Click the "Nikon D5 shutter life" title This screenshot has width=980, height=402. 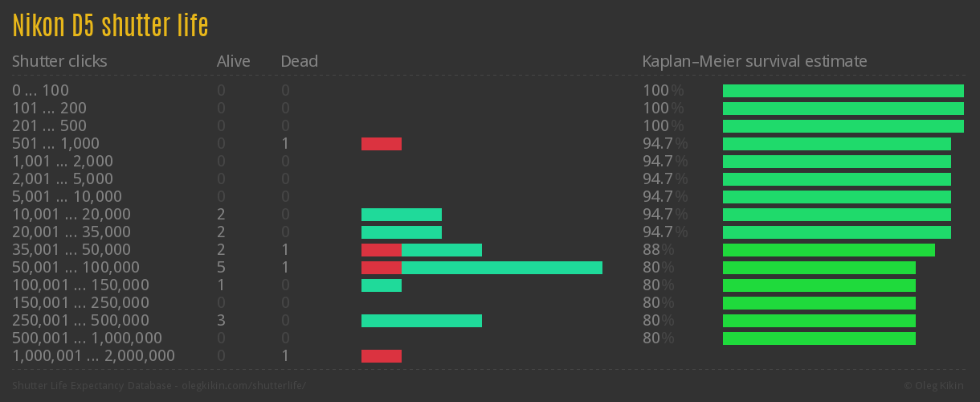pyautogui.click(x=110, y=26)
